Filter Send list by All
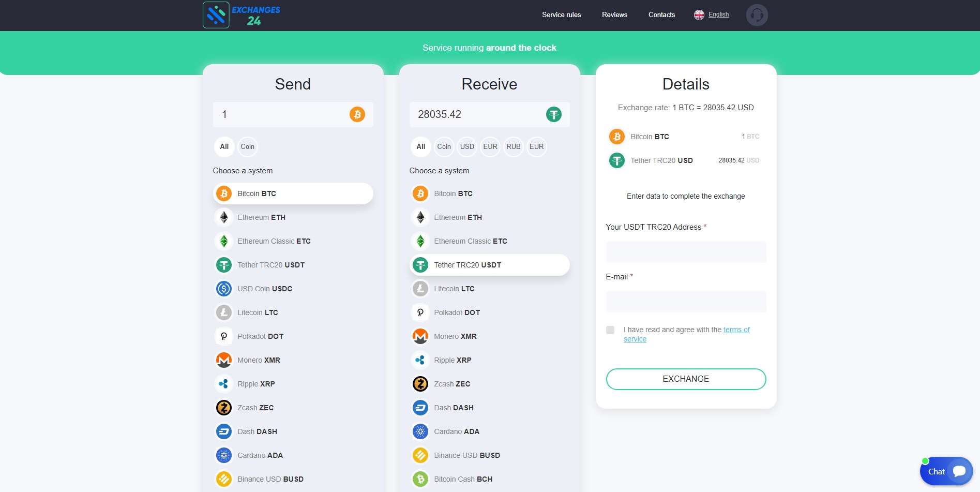This screenshot has width=980, height=492. coord(224,146)
